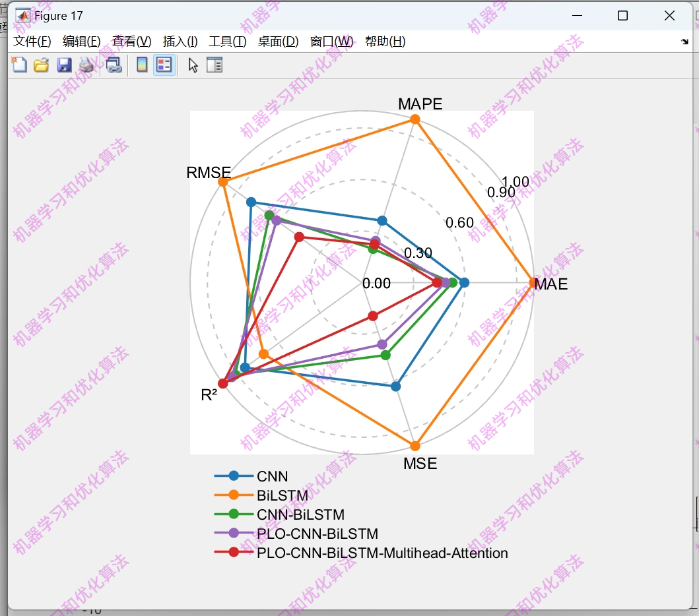Click the purple PLO-CNN-BiLSTM legend marker
The image size is (699, 616).
click(x=234, y=533)
